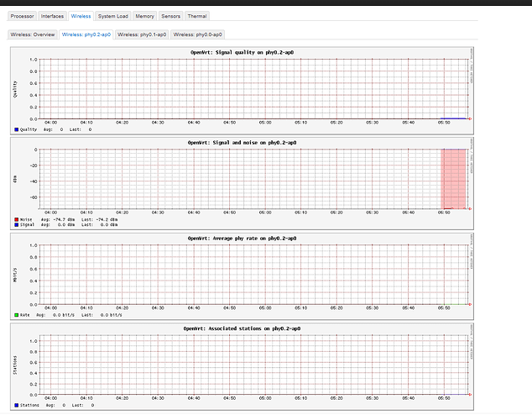Image resolution: width=532 pixels, height=420 pixels.
Task: Open the Memory tab
Action: click(144, 16)
